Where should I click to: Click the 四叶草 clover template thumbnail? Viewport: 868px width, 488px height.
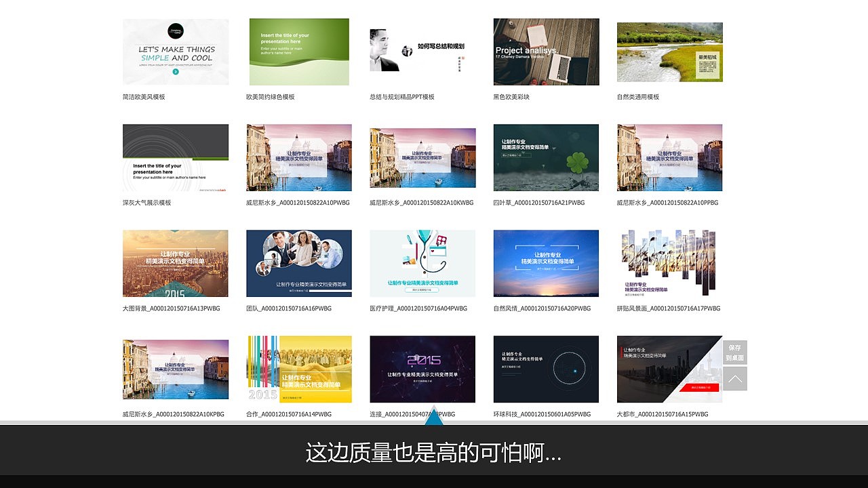(x=546, y=157)
